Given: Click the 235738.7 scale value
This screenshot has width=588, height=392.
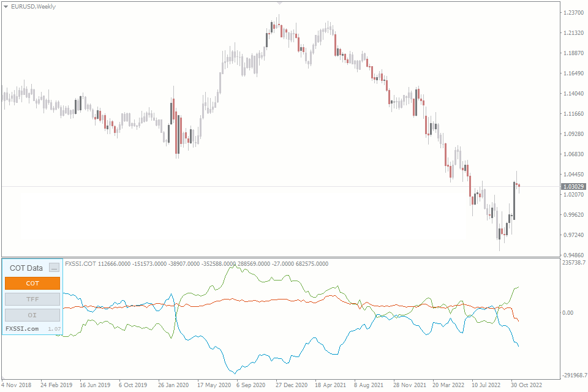Looking at the screenshot, I should pos(573,263).
